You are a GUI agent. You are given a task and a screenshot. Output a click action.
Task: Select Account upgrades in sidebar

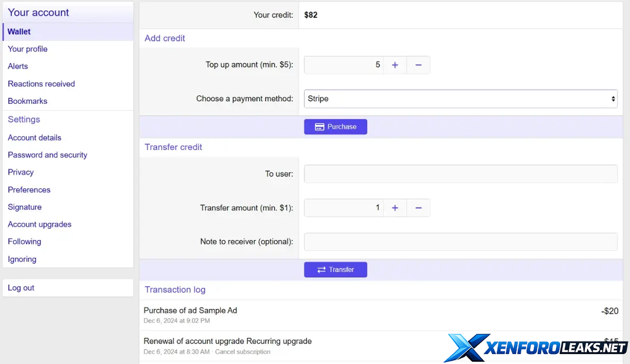click(39, 224)
